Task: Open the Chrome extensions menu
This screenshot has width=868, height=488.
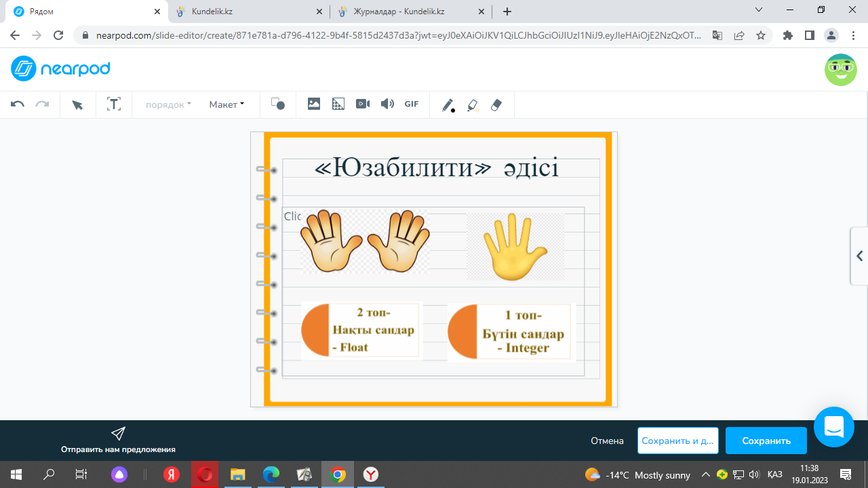Action: [788, 36]
